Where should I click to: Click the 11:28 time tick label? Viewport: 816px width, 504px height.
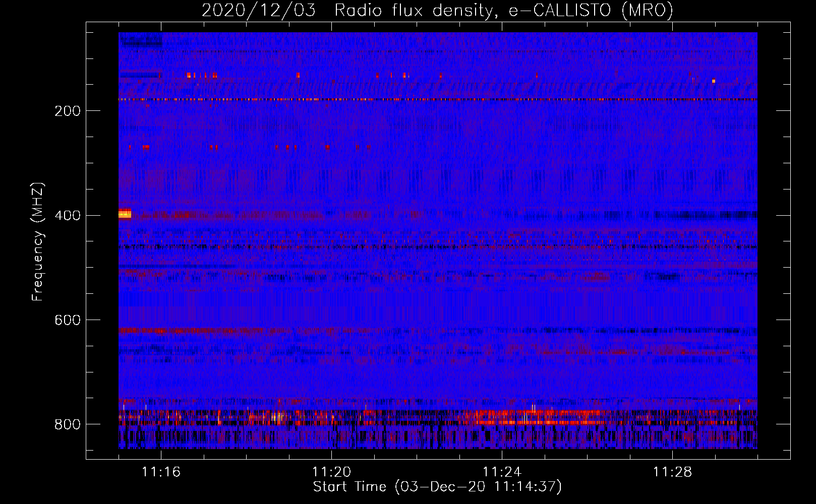672,472
